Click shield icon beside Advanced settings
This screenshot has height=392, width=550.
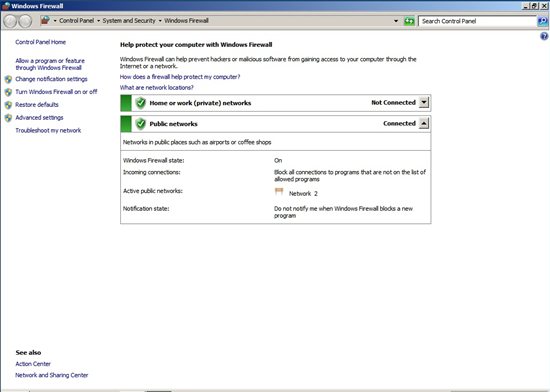(x=8, y=118)
